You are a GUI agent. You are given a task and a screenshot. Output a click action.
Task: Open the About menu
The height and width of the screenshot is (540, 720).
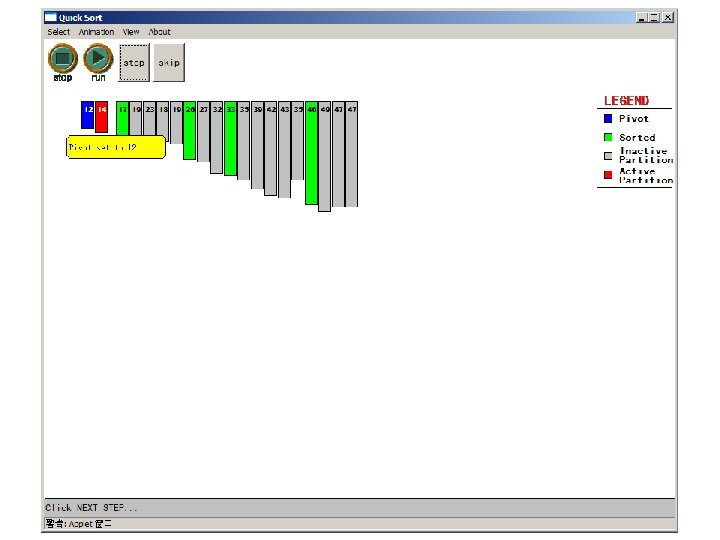coord(159,32)
